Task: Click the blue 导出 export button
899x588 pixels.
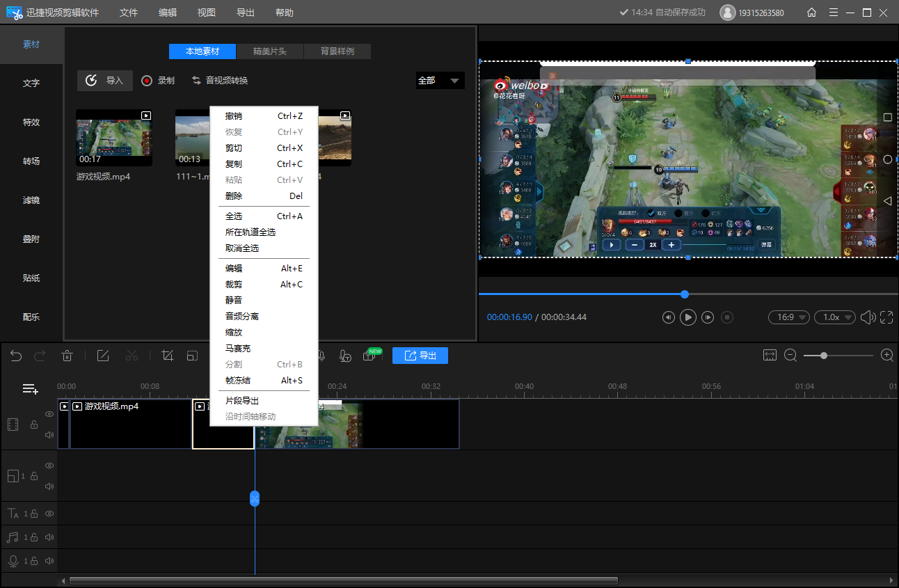Action: click(420, 356)
